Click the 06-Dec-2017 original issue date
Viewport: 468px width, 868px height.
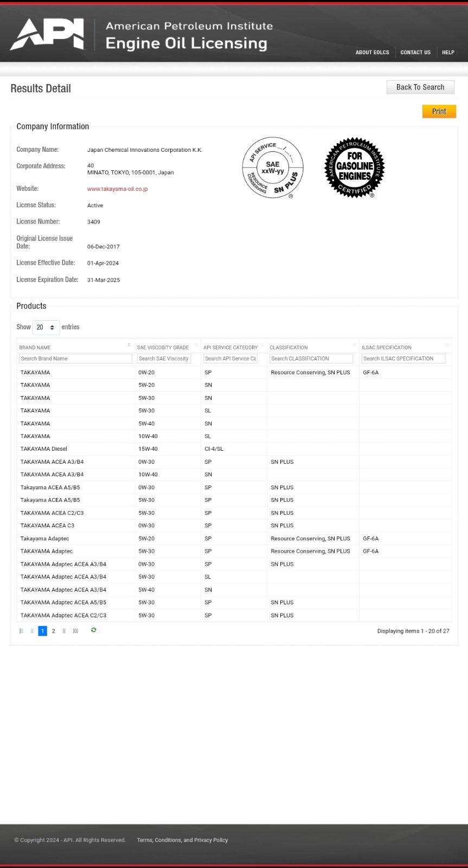pyautogui.click(x=104, y=247)
